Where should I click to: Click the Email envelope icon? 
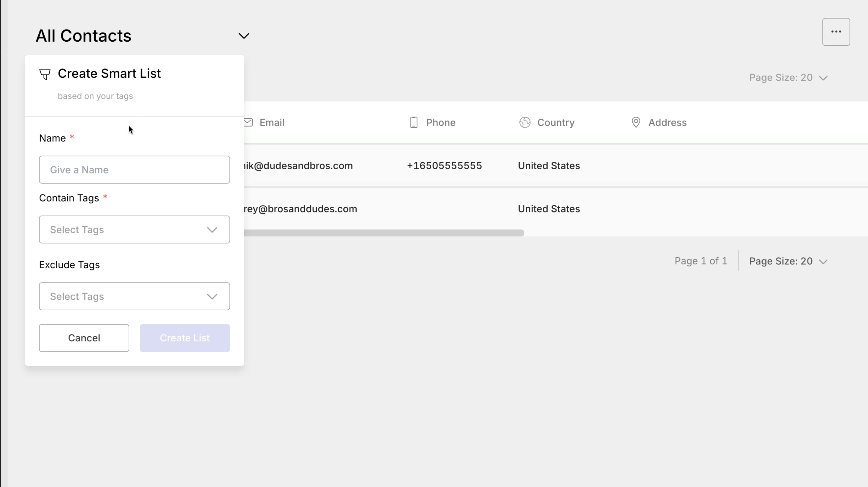(248, 122)
